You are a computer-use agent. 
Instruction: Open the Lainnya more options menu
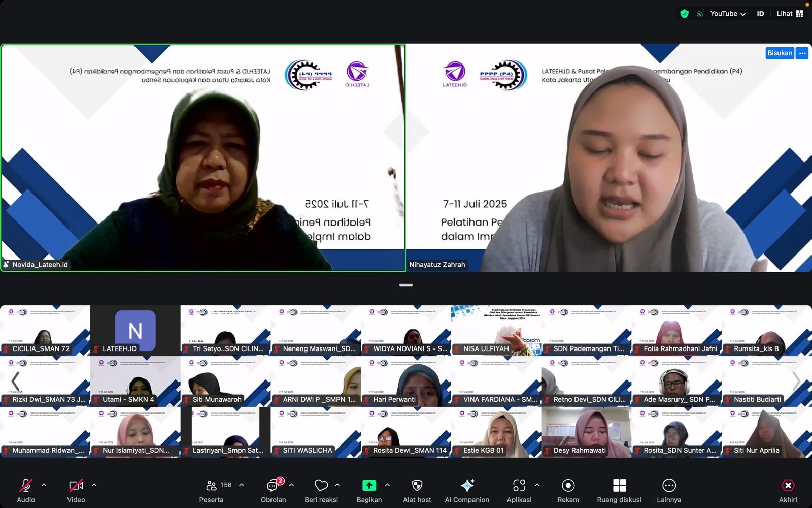click(668, 487)
